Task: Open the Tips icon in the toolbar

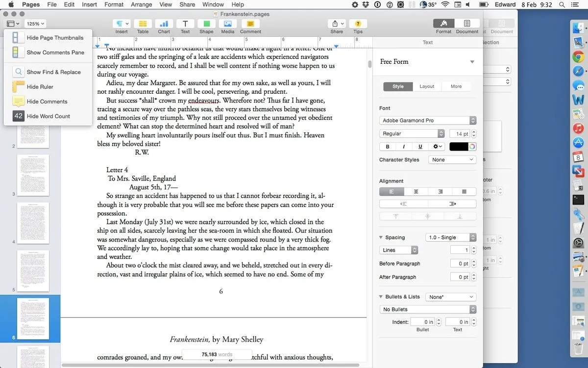Action: click(358, 24)
